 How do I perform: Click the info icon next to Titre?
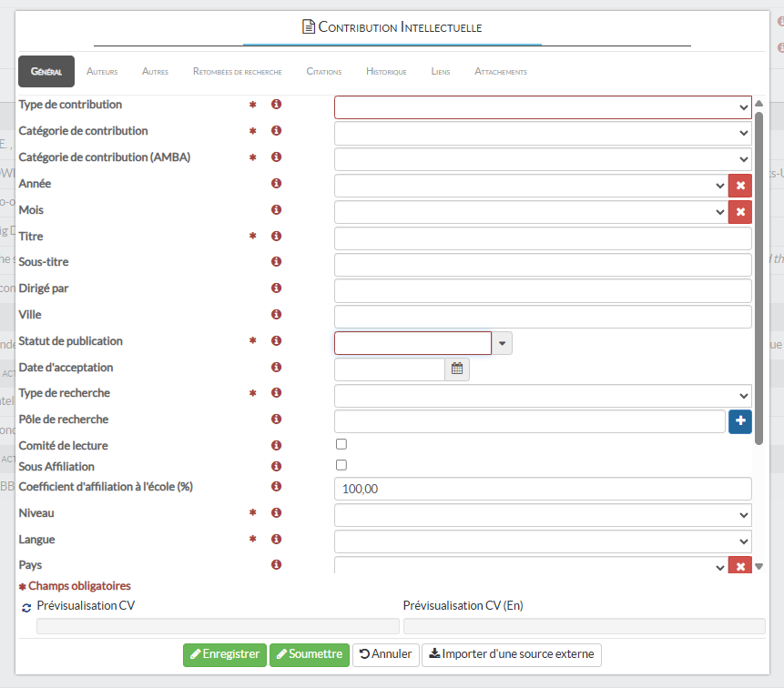(277, 236)
